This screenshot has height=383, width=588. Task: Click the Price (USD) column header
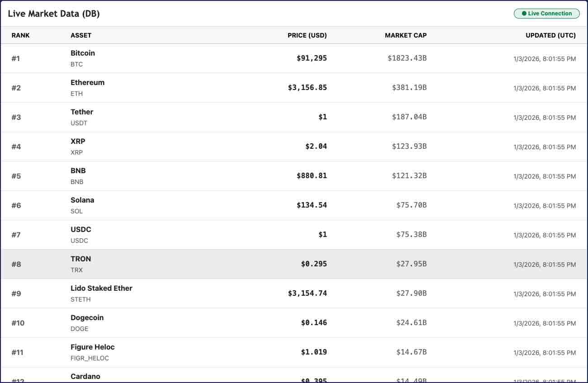(307, 35)
